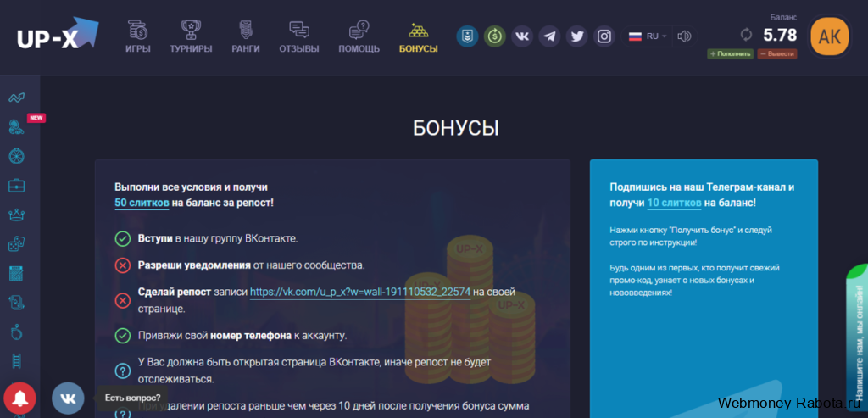The image size is (868, 418).
Task: Click green checkmark beside номер телефона
Action: 122,336
